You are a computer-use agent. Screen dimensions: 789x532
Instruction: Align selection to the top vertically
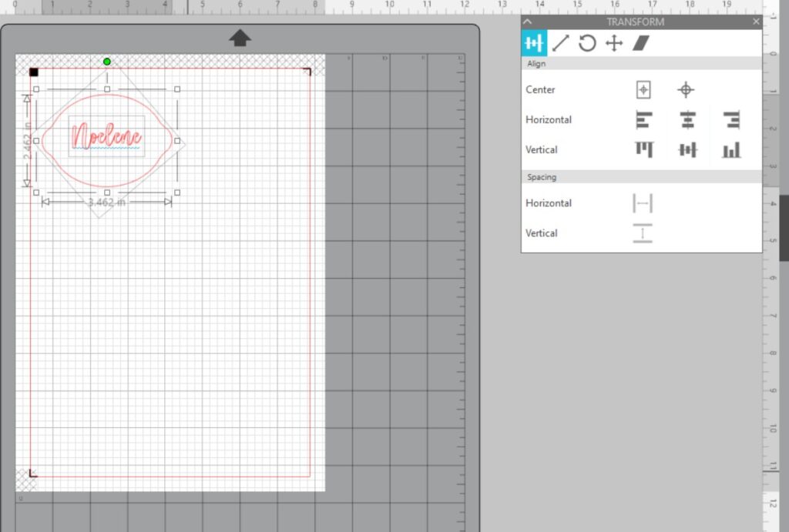(643, 149)
